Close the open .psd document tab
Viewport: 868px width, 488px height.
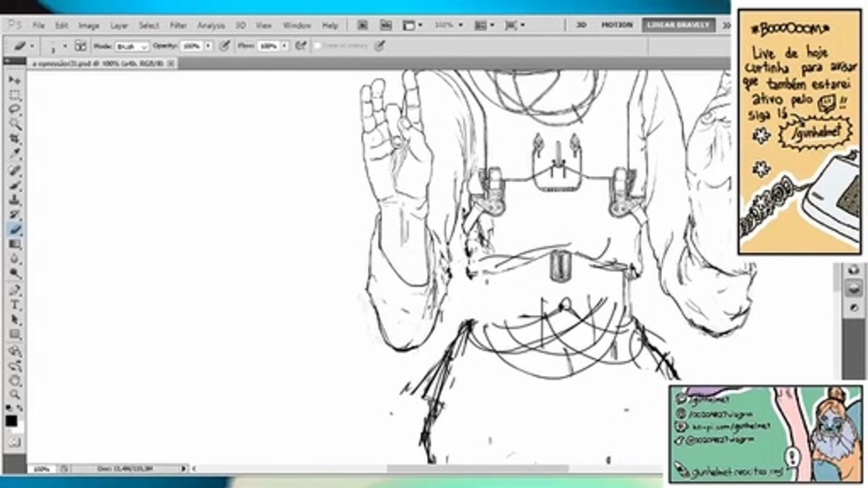171,63
